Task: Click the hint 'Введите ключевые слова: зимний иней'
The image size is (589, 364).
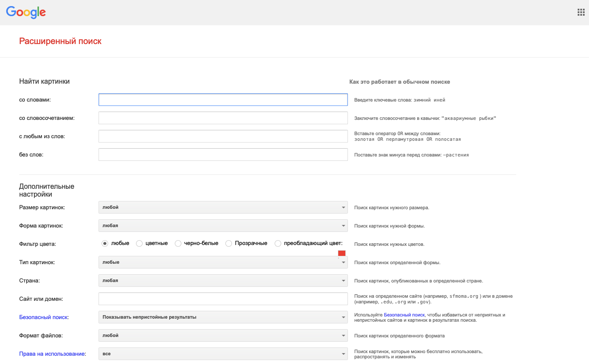Action: [400, 100]
